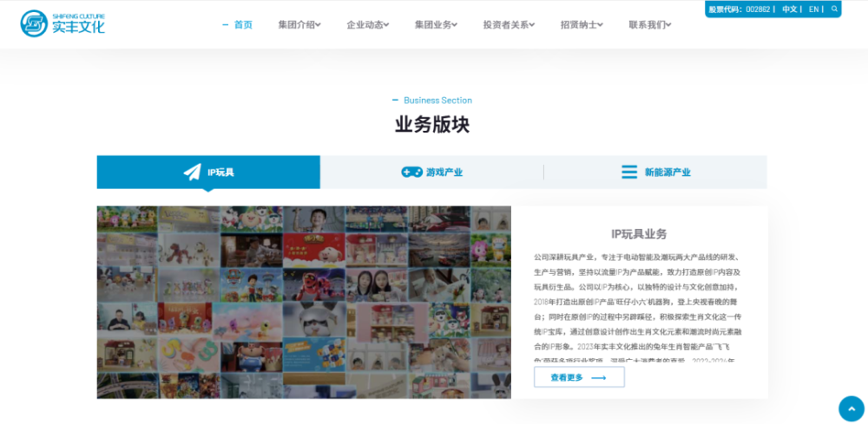868x424 pixels.
Task: Switch to the 游戏产业 tab
Action: (431, 172)
